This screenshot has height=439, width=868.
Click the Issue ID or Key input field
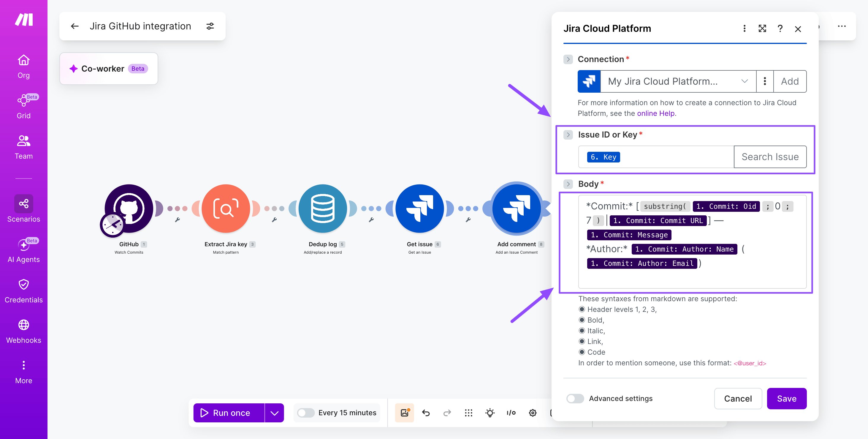tap(656, 157)
